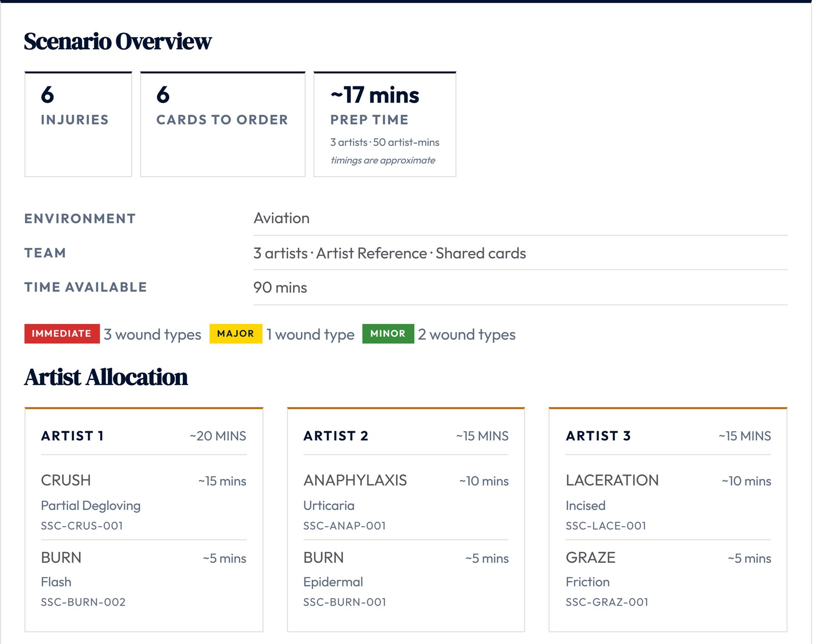Image resolution: width=813 pixels, height=644 pixels.
Task: Select the "Friction" subtype
Action: click(x=588, y=582)
